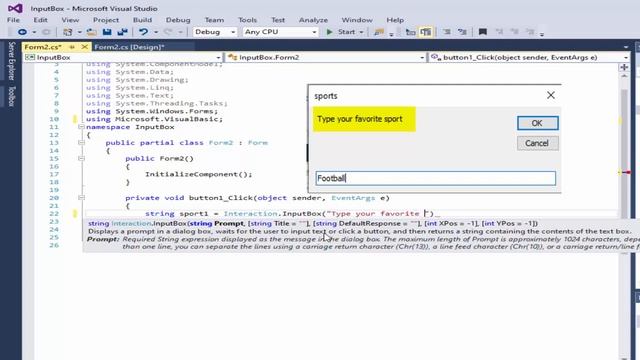
Task: Open the button1_Click member dropdown
Action: [529, 58]
